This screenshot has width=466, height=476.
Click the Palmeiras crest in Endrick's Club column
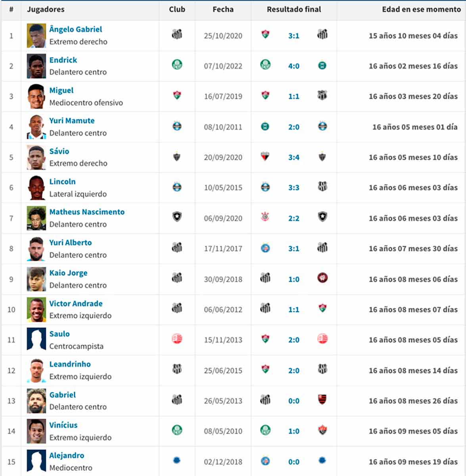coord(177,64)
